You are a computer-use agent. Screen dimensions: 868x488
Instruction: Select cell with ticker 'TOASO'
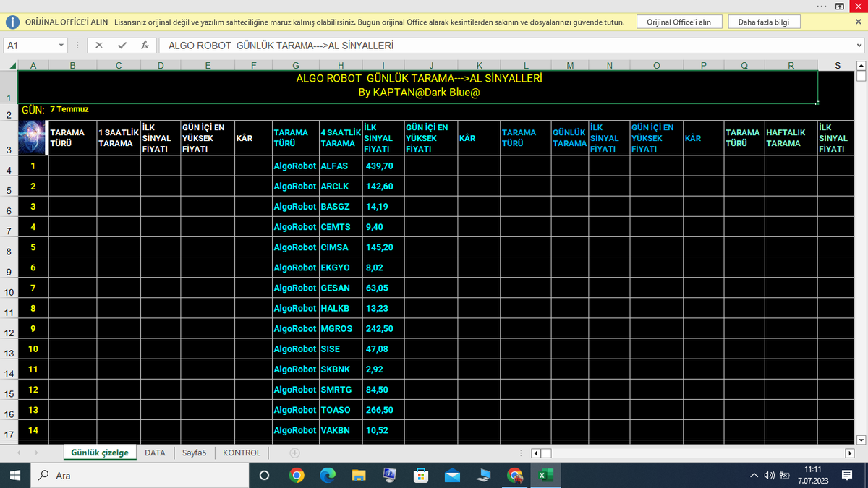coord(341,410)
